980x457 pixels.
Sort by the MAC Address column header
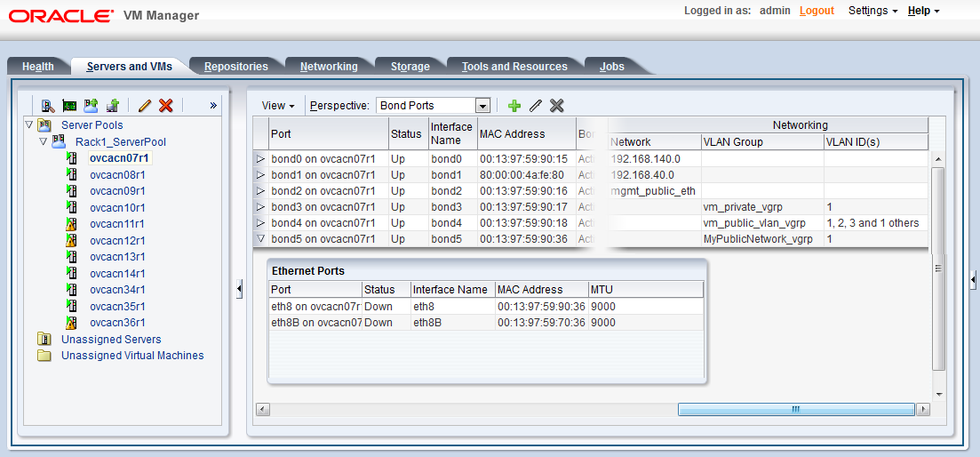point(526,133)
